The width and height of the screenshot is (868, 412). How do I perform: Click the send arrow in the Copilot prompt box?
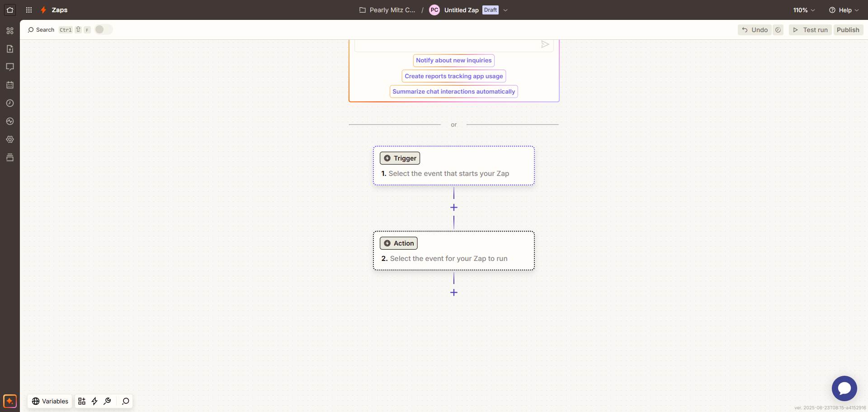[545, 44]
